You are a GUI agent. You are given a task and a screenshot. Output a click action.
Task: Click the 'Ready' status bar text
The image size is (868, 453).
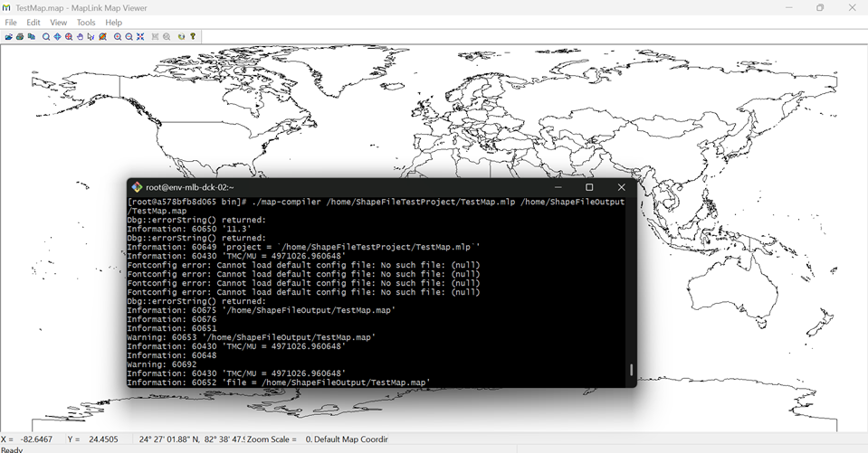[x=12, y=449]
